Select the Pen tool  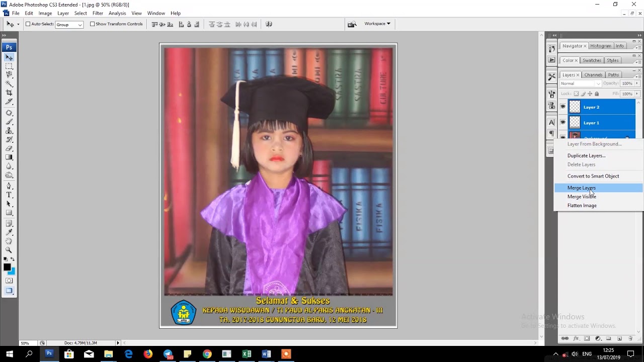9,186
